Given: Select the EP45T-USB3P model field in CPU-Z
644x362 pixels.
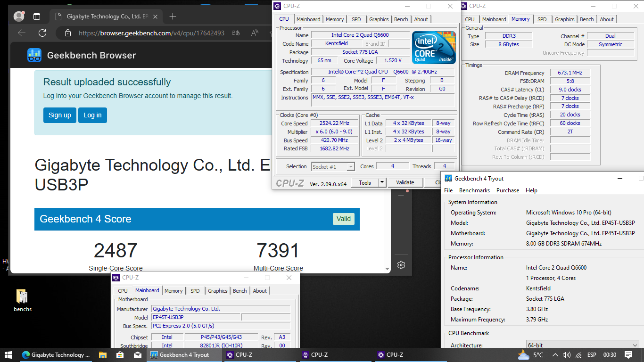Looking at the screenshot, I should 196,318.
